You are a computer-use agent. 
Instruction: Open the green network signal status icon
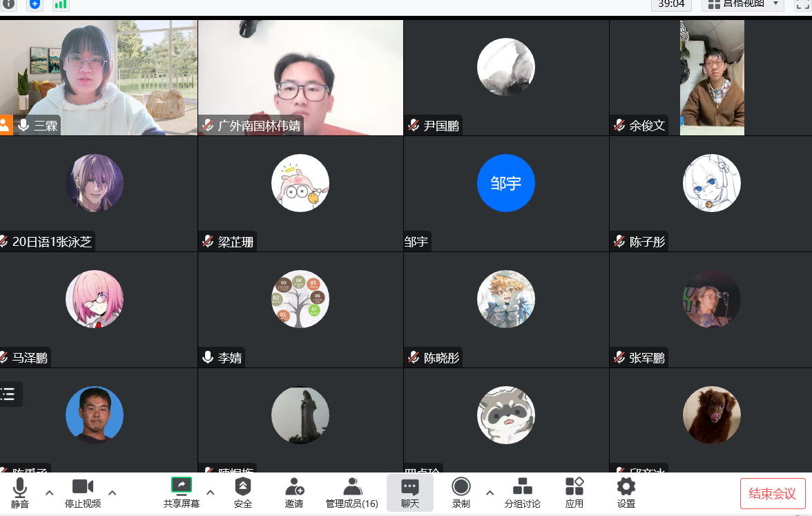tap(61, 4)
